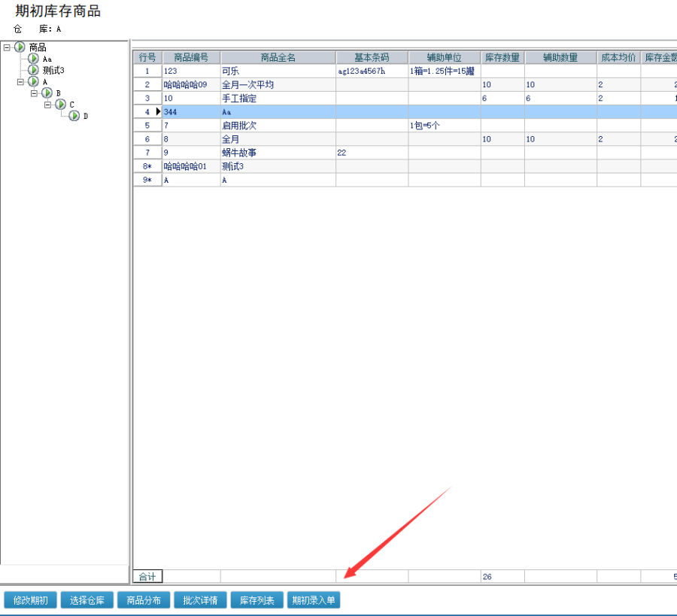Collapse tree node C using its minus box
The image size is (677, 616).
pos(47,105)
